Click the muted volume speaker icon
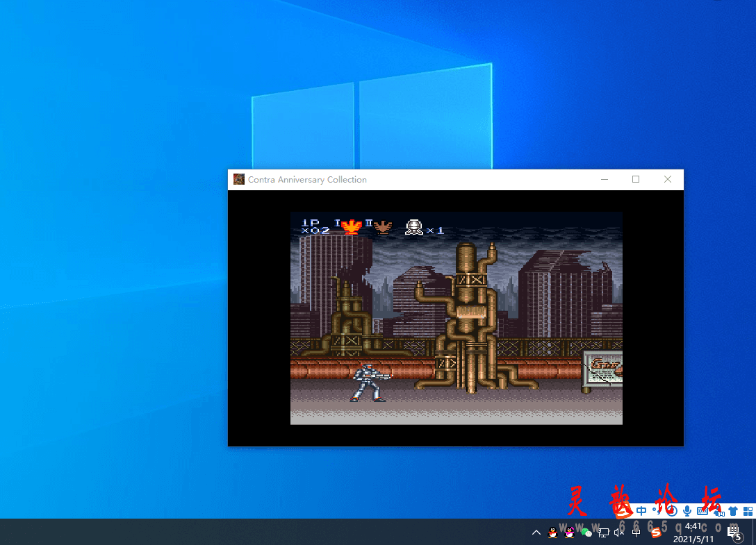The image size is (756, 545). [x=619, y=533]
